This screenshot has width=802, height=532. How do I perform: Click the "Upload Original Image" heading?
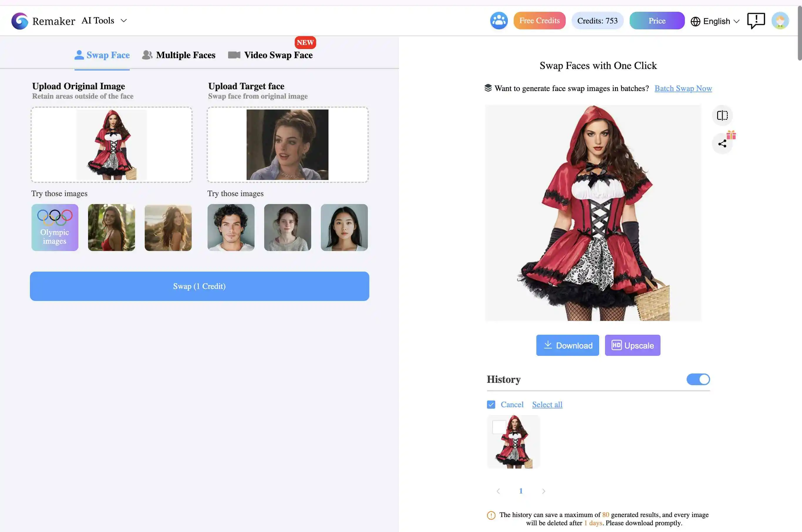(78, 86)
